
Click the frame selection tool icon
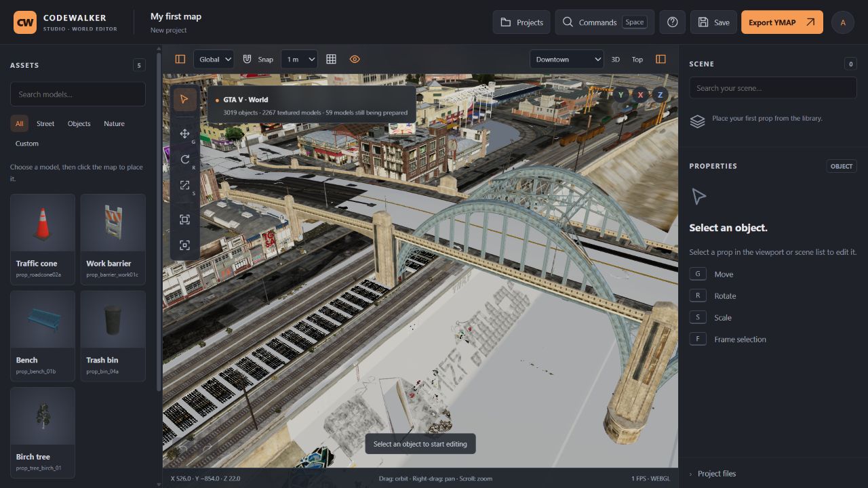185,220
